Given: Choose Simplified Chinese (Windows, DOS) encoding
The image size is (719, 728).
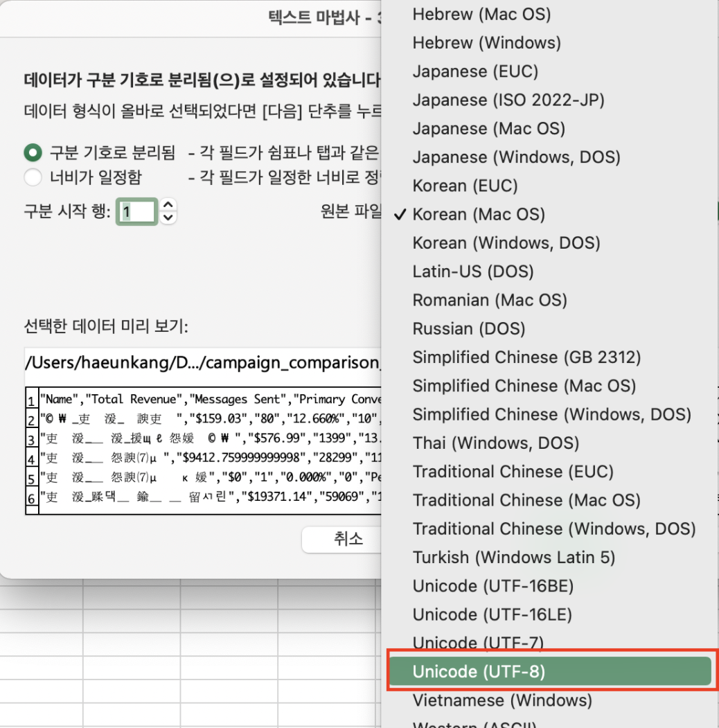Looking at the screenshot, I should coord(549,415).
